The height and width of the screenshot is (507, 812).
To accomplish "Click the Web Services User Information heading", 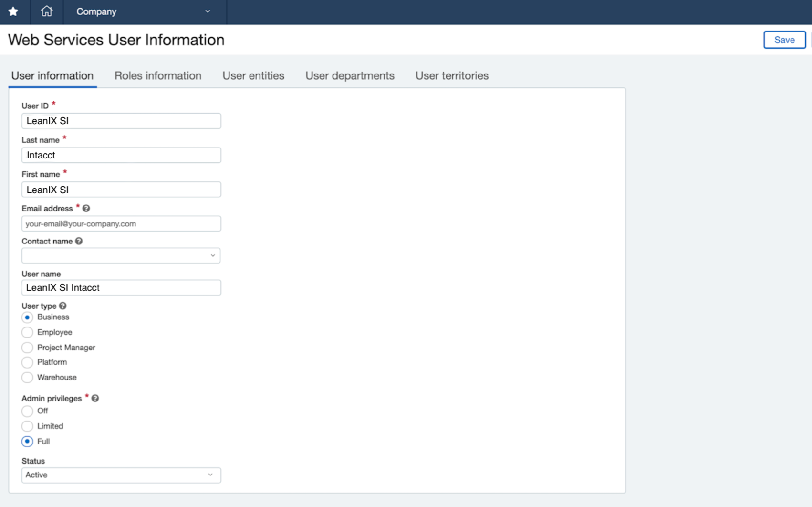I will pos(116,40).
